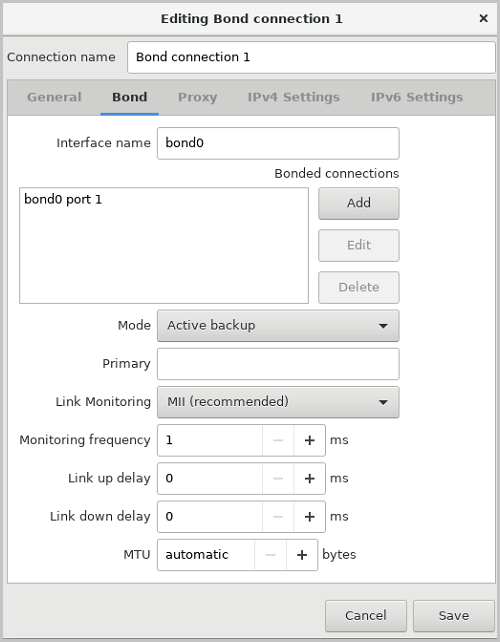
Task: Switch to the General tab
Action: (54, 97)
